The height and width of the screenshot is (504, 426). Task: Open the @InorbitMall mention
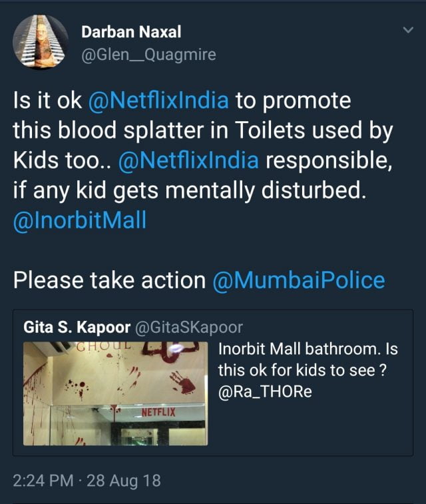(x=79, y=220)
